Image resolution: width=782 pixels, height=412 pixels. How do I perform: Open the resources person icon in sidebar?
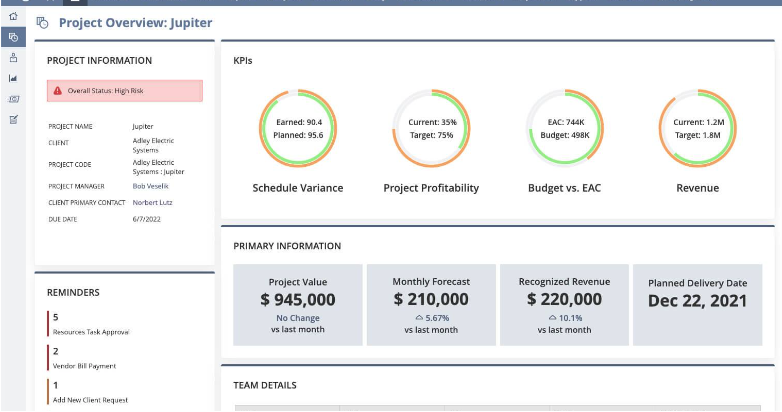pyautogui.click(x=13, y=57)
